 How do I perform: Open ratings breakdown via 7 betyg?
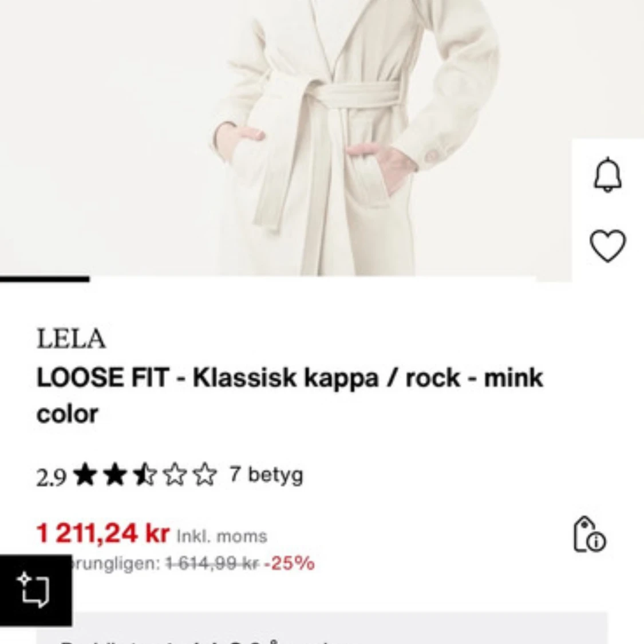click(265, 474)
